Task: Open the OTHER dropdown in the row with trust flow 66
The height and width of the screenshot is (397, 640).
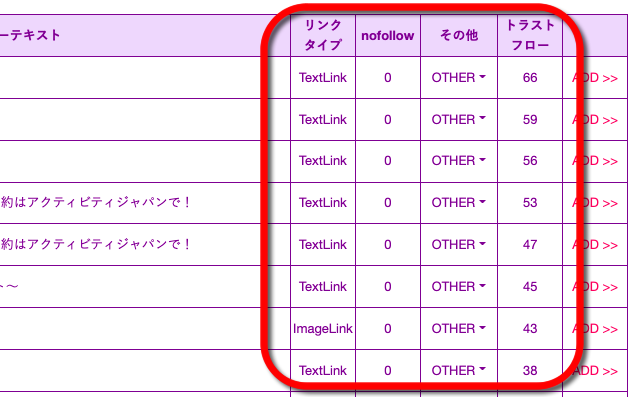Action: [x=459, y=78]
